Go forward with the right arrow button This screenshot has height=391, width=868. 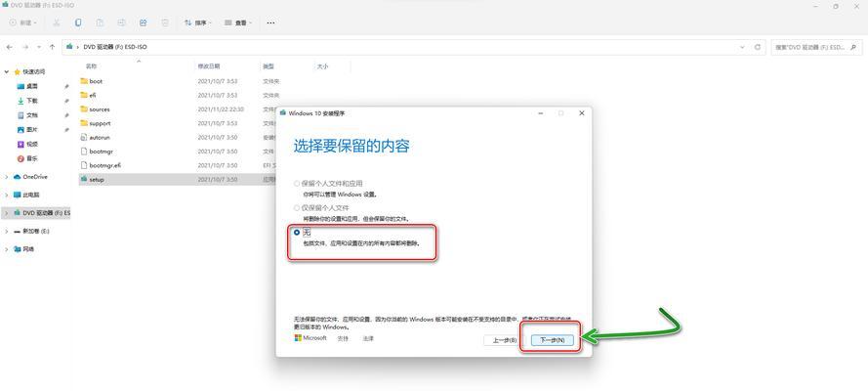coord(24,47)
